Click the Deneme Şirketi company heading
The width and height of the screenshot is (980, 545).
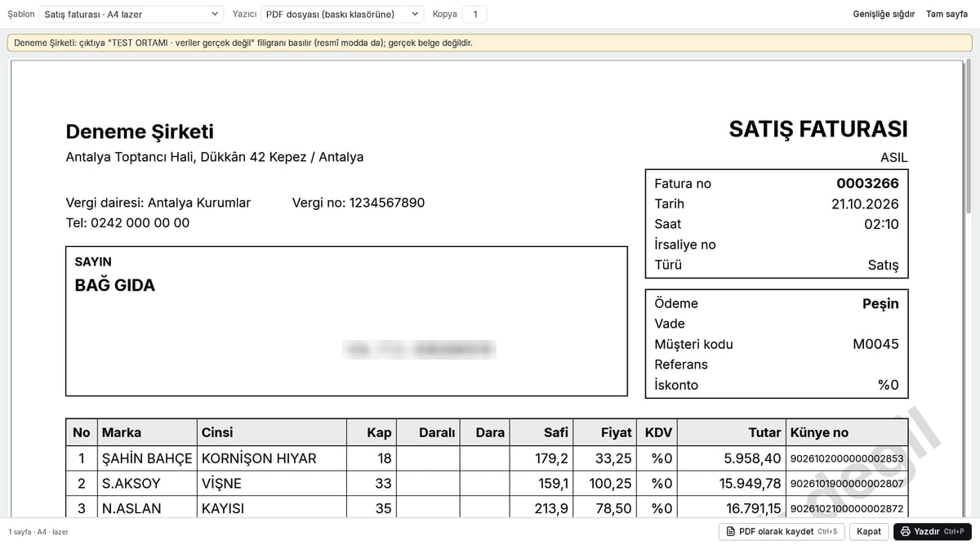click(140, 132)
